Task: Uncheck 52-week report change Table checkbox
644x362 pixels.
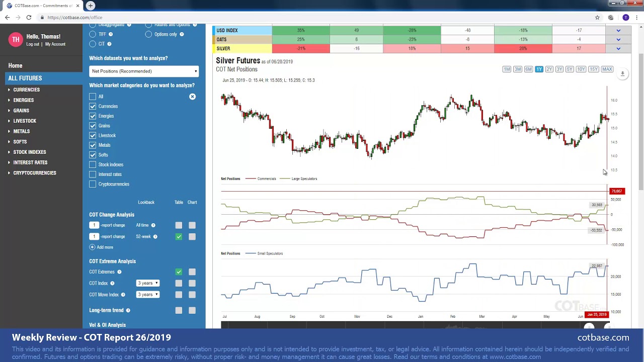Action: tap(179, 236)
